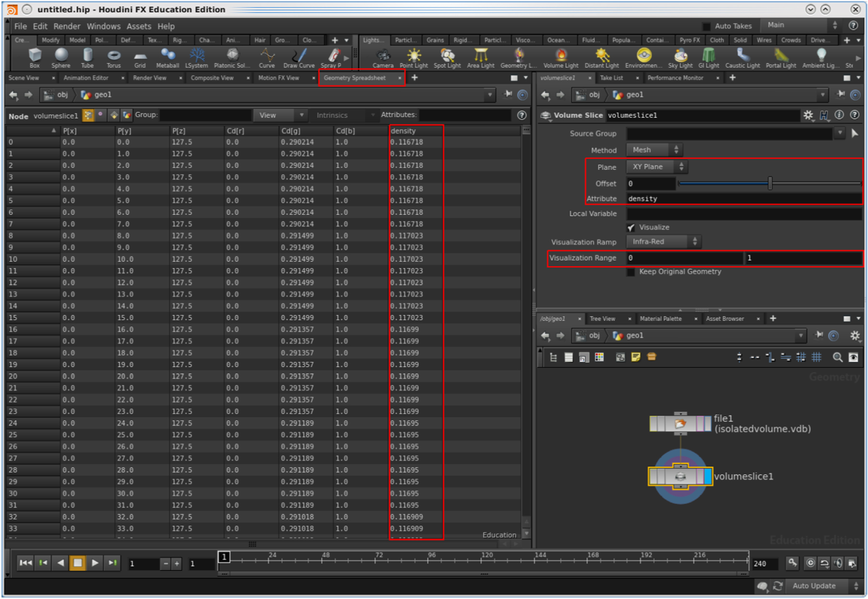Switch to the Scene View tab
This screenshot has width=868, height=599.
pyautogui.click(x=24, y=78)
